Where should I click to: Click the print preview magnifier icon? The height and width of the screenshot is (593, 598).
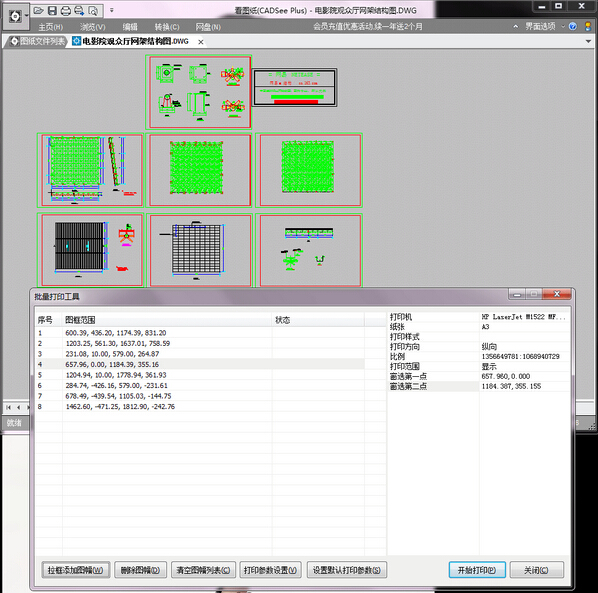(93, 11)
